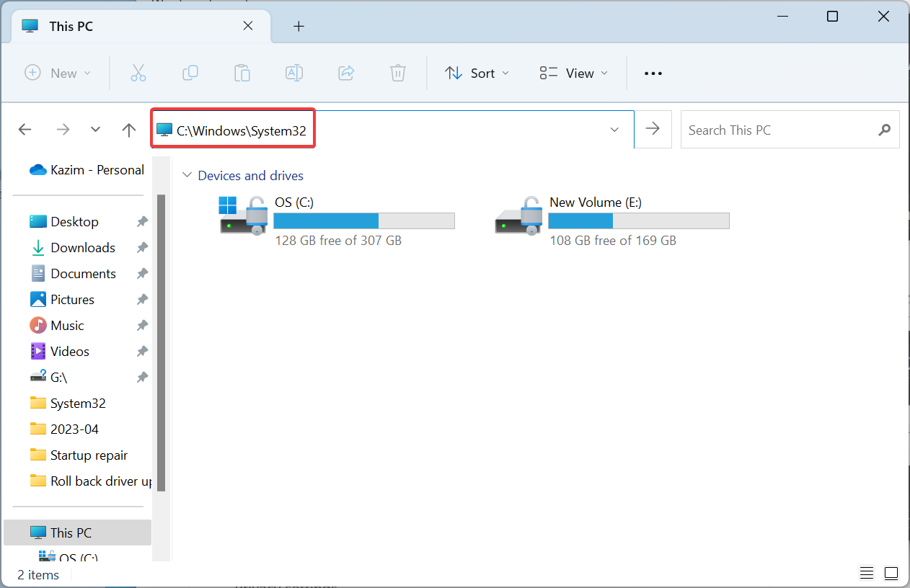Unpin Pictures using its pin icon
The width and height of the screenshot is (910, 588).
[142, 300]
